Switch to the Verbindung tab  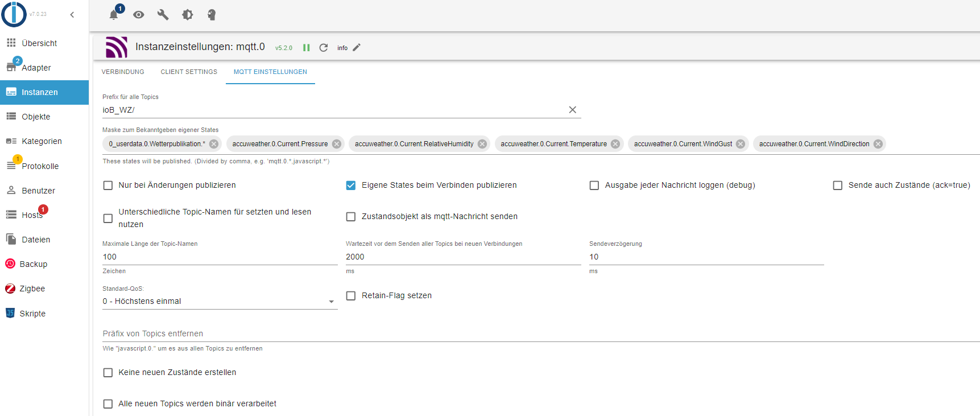tap(123, 72)
